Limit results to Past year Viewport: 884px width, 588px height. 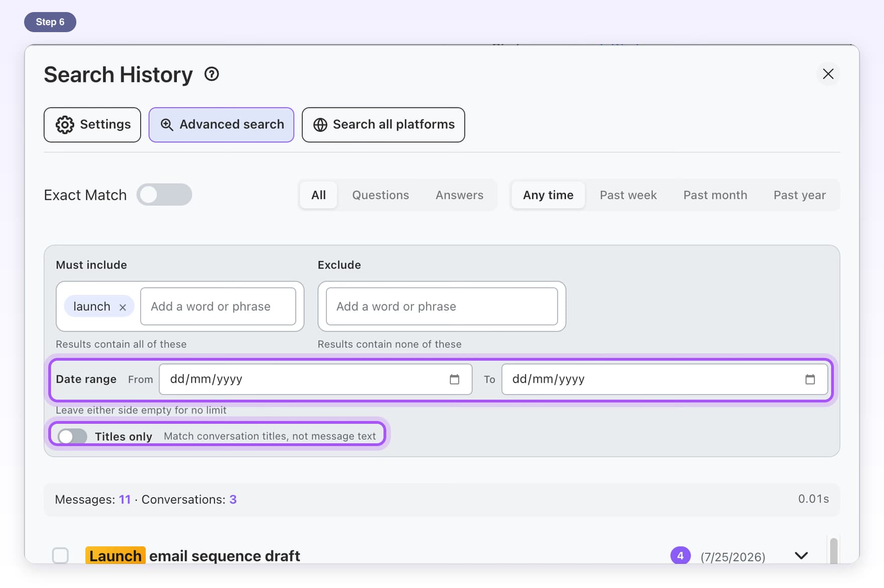[x=799, y=195]
